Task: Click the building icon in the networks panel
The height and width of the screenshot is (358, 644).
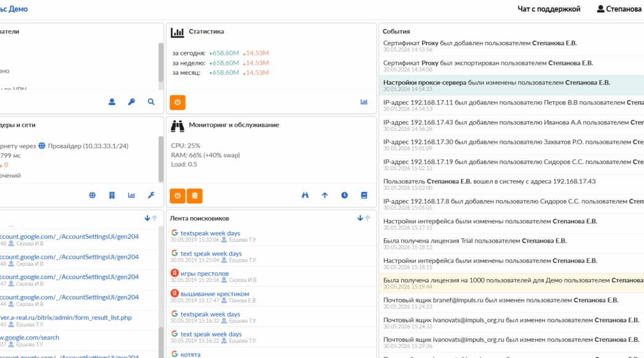Action: click(x=112, y=196)
